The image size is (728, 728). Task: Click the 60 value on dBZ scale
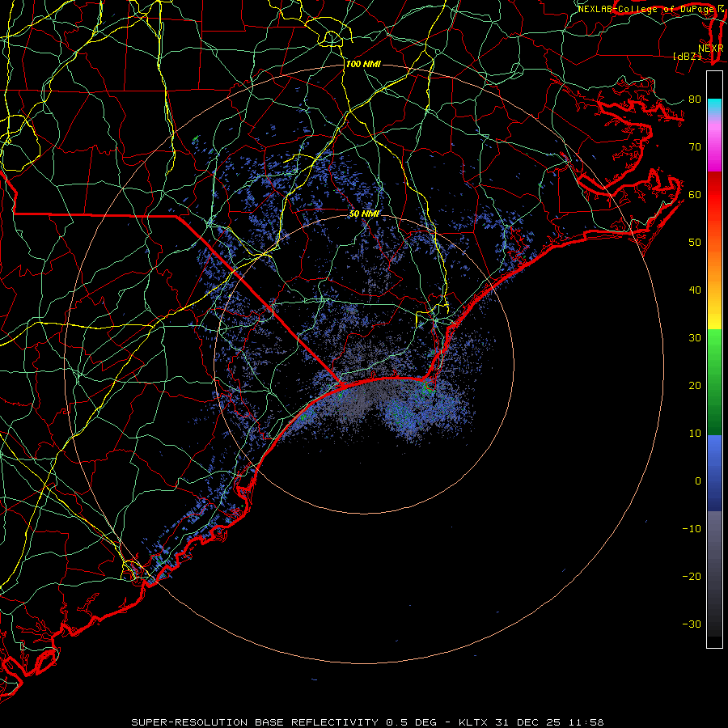coord(695,195)
